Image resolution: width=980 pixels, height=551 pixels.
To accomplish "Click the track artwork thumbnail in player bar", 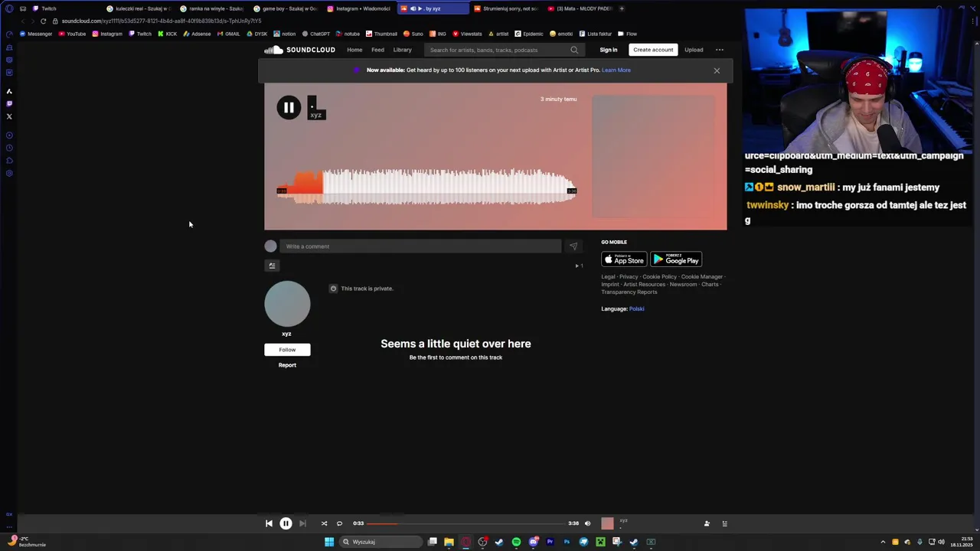I will (607, 523).
